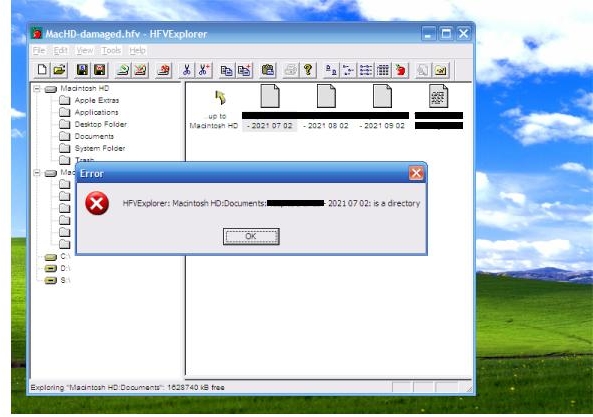Screen dimensions: 593x417
Task: Switch to details grid view icon
Action: point(383,70)
